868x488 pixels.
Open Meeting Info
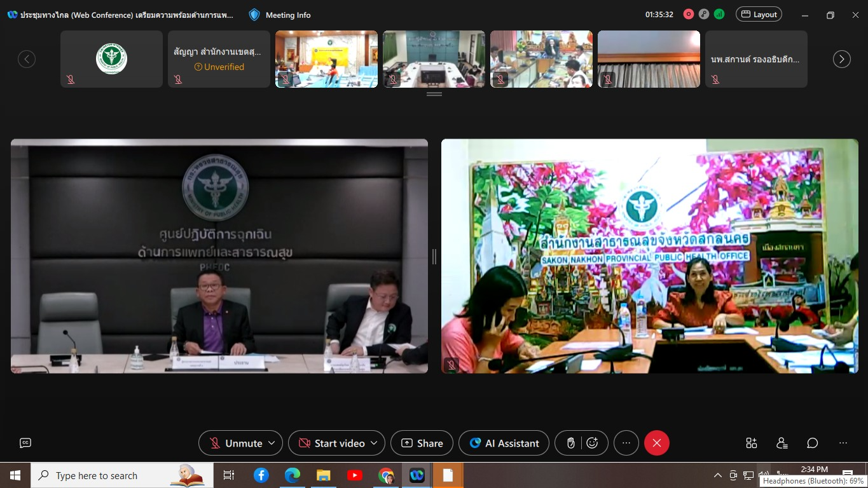tap(288, 15)
